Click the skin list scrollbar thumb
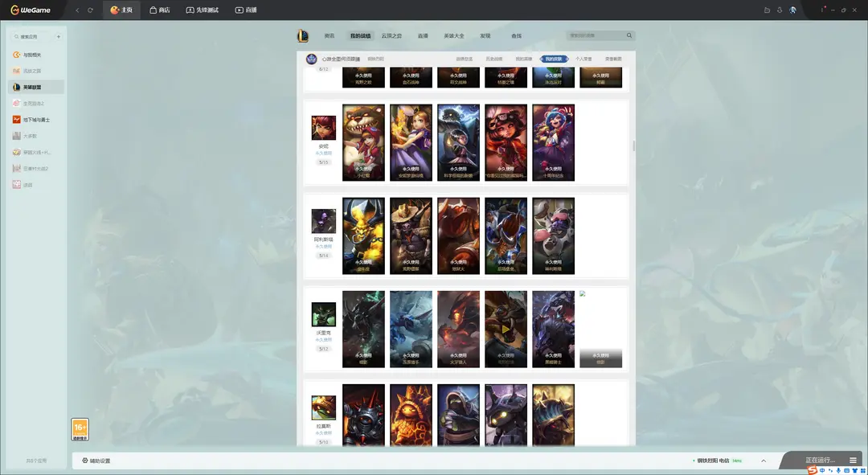The height and width of the screenshot is (475, 868). (634, 145)
